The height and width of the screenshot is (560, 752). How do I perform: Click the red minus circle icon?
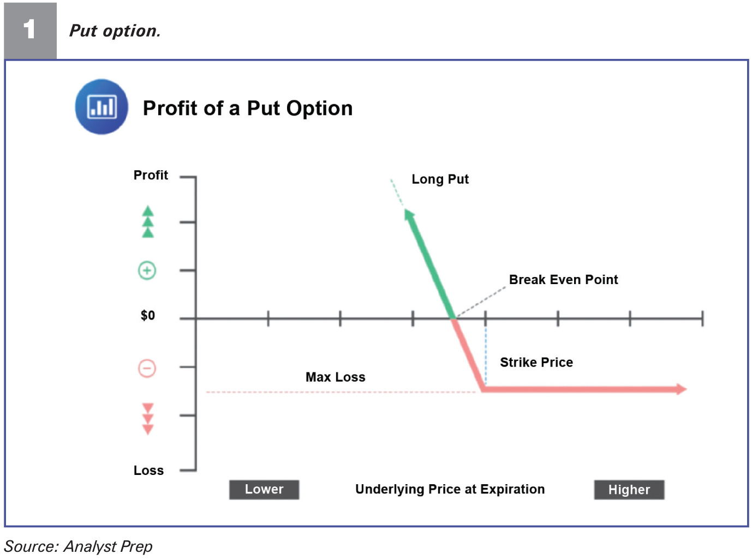tap(147, 368)
